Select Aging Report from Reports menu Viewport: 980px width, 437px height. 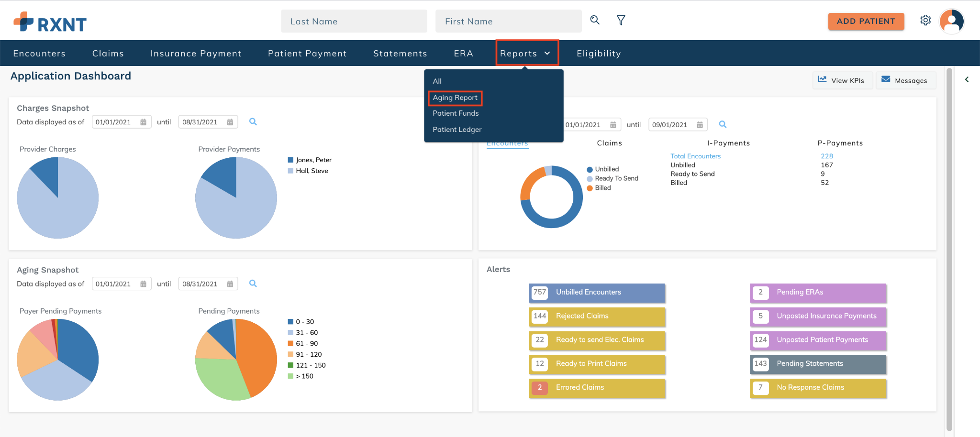[x=455, y=98]
